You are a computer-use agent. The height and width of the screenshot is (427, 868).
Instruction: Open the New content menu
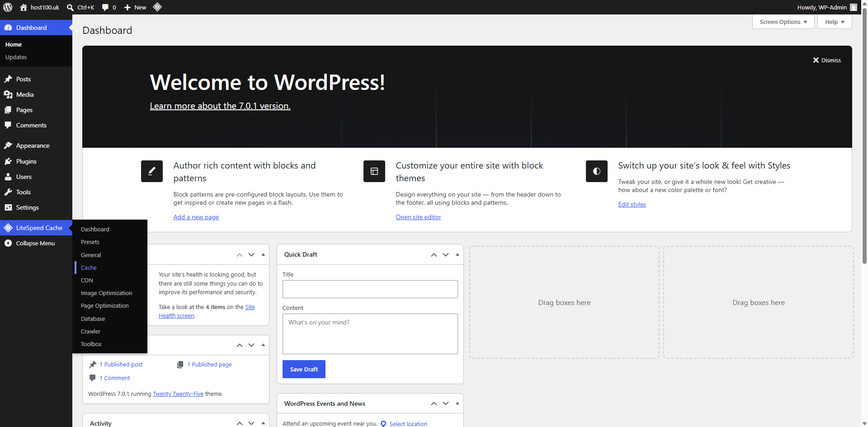click(x=135, y=7)
